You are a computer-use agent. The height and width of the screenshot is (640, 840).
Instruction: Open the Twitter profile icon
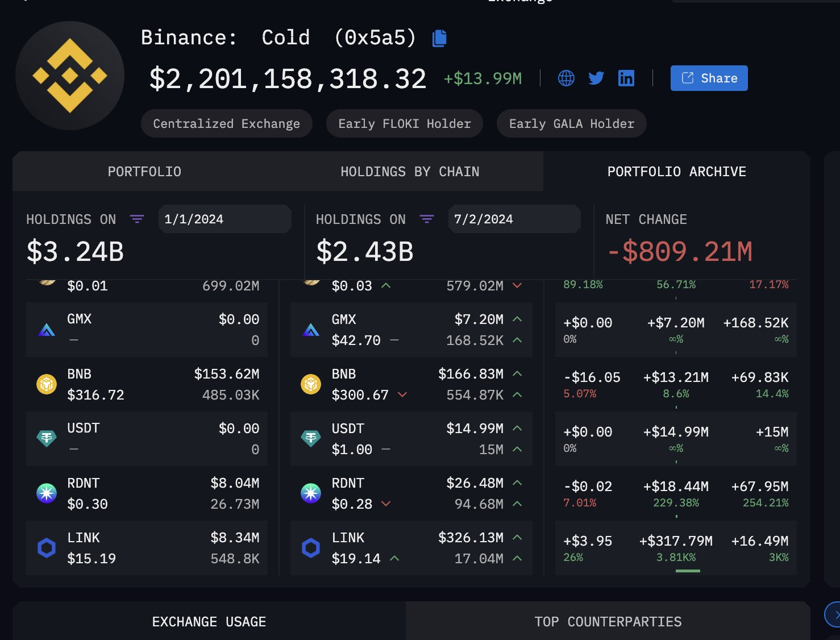[x=596, y=78]
